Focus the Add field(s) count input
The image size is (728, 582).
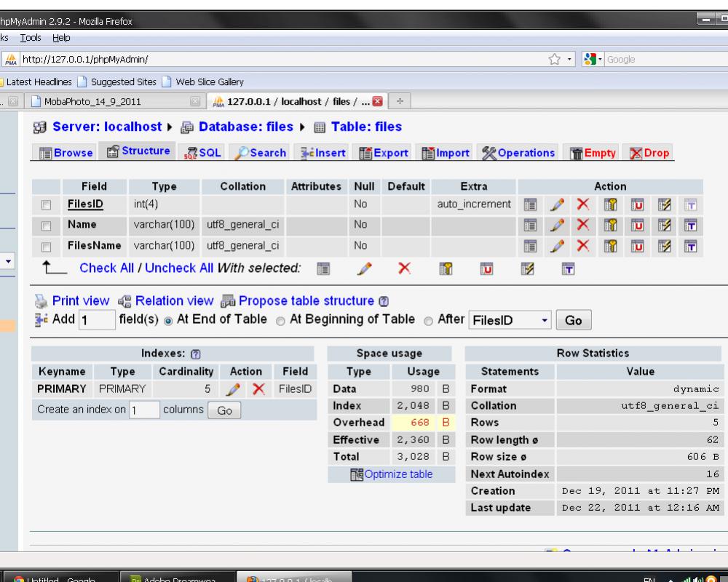(x=97, y=320)
